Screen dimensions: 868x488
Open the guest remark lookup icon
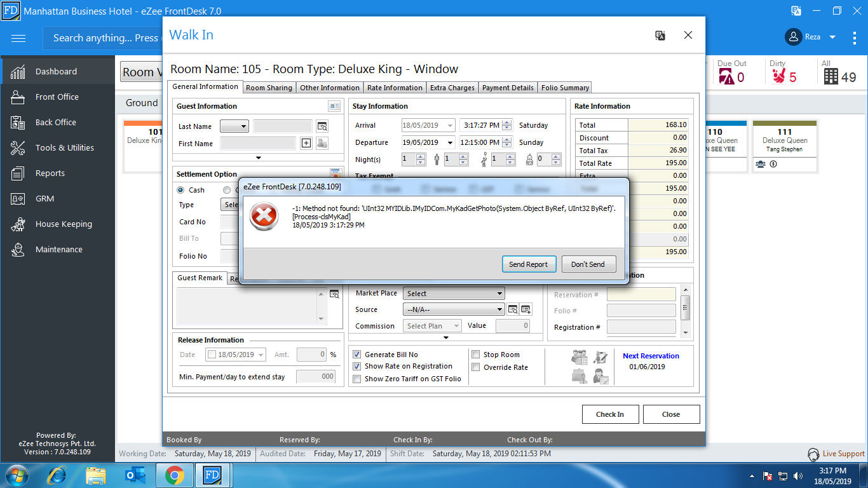point(334,294)
